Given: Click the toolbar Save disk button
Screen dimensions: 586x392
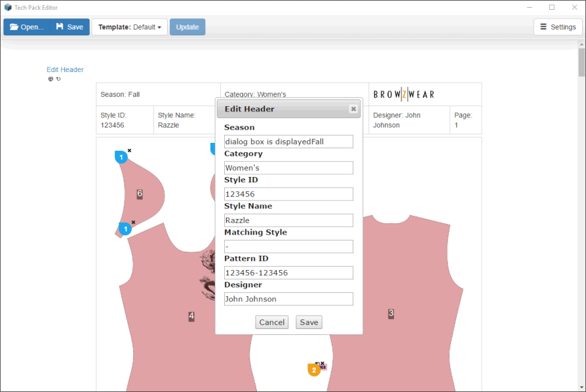Looking at the screenshot, I should [69, 27].
